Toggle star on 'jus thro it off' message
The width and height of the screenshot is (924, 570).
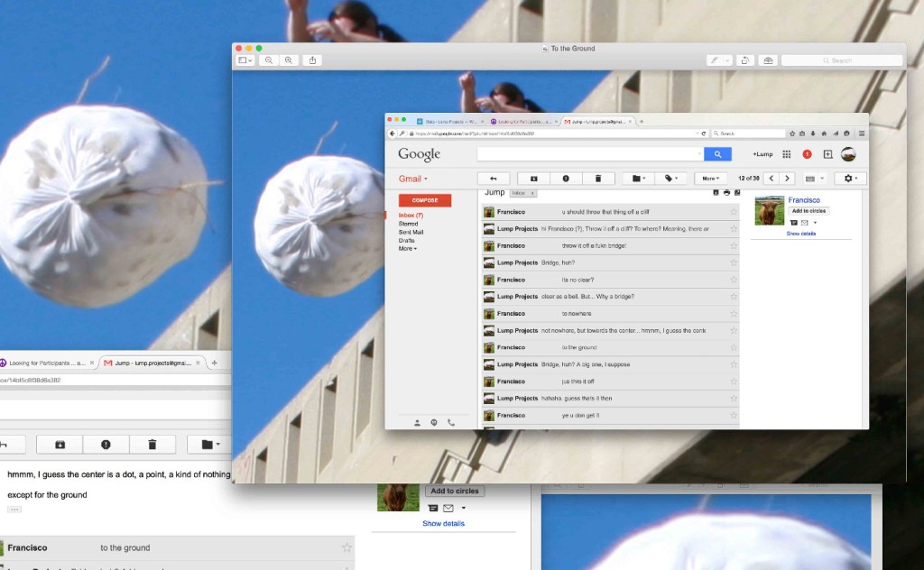pyautogui.click(x=734, y=382)
